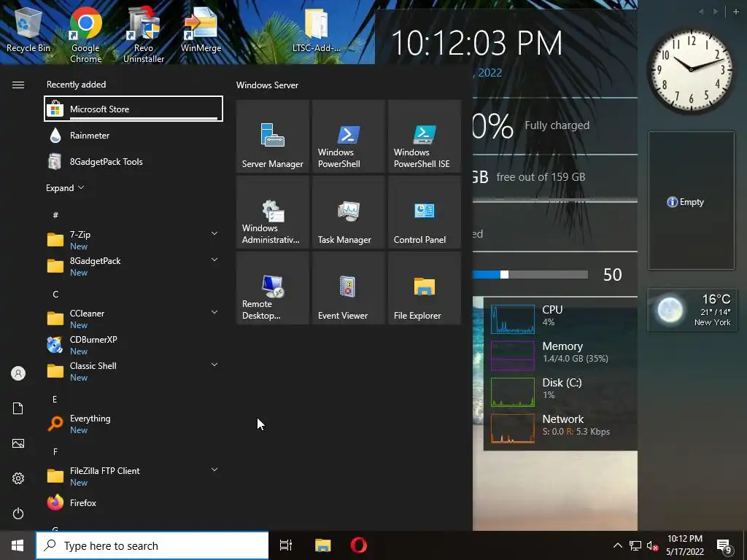Click the Fully charged battery text

click(557, 125)
